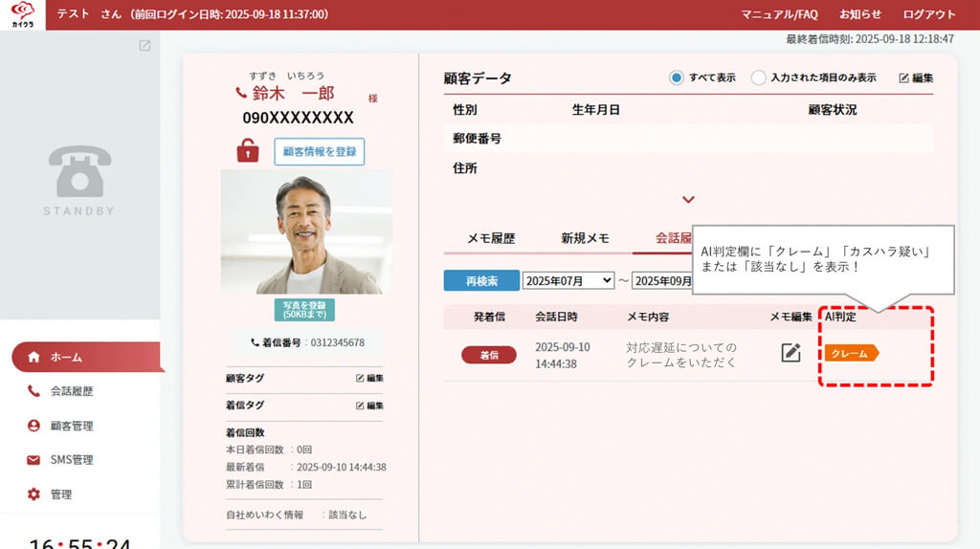Select the 入力された項目のみ表示 radio option
Image resolution: width=980 pixels, height=549 pixels.
click(758, 77)
